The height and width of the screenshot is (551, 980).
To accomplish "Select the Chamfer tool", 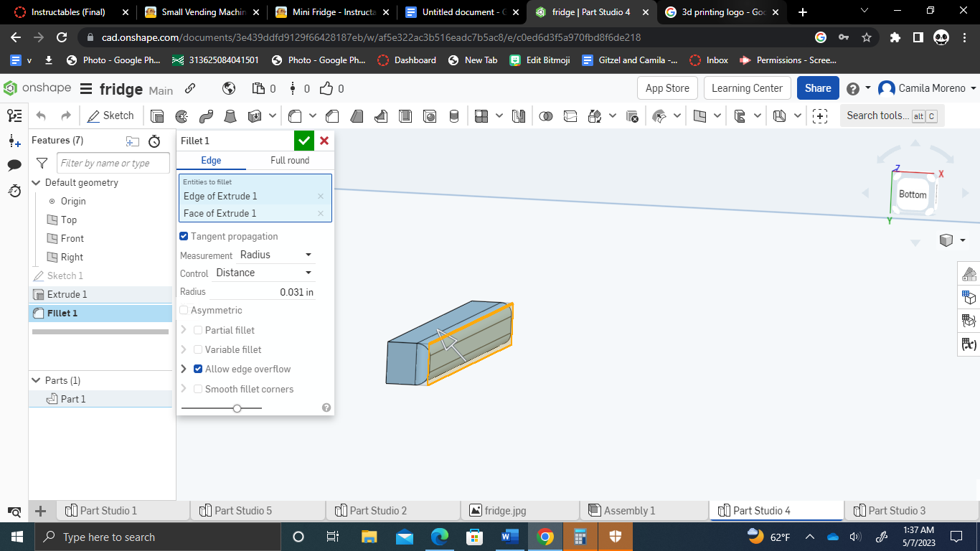I will tap(331, 116).
